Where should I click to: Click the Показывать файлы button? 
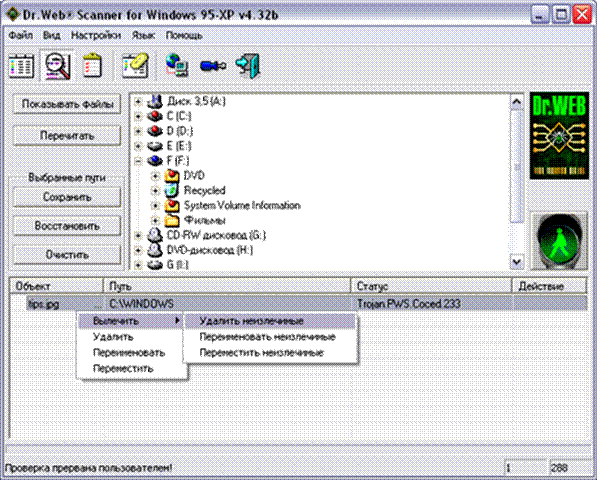pos(67,104)
